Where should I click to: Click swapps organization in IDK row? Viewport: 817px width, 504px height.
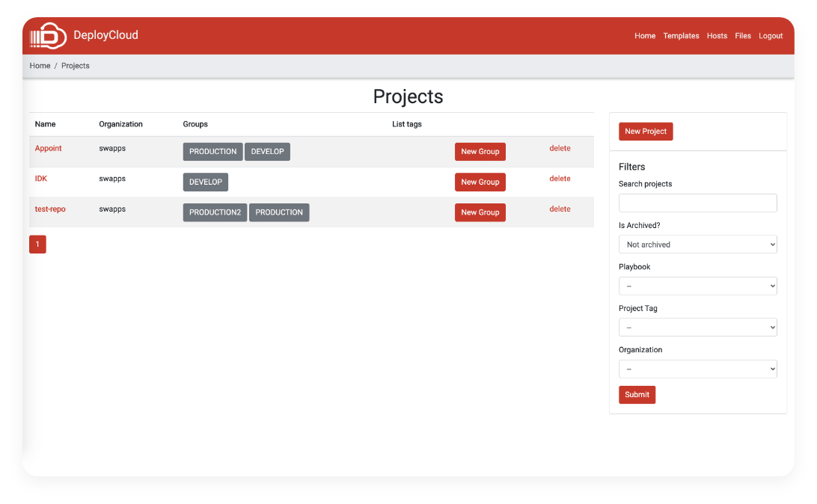112,179
